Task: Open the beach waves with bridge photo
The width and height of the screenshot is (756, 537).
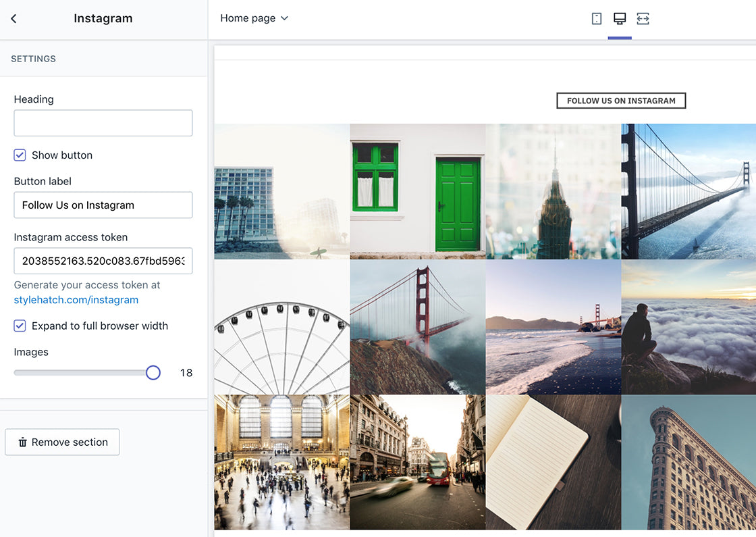Action: (553, 327)
